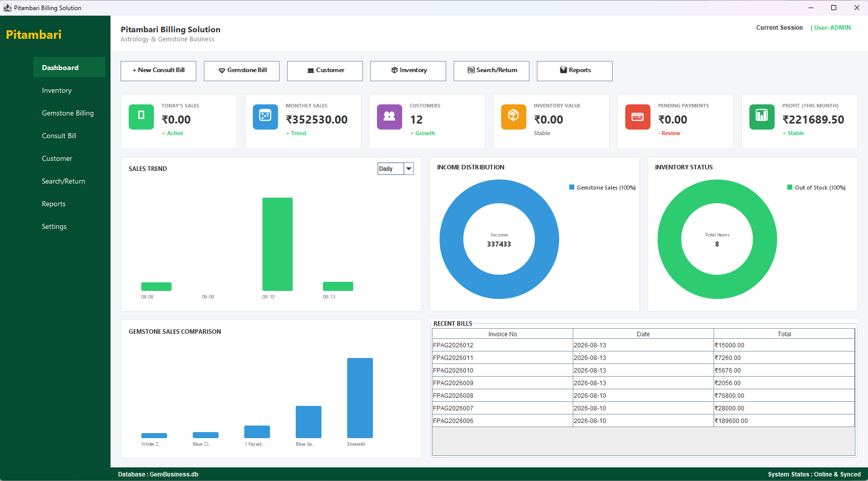Select the Daily period combo box field
This screenshot has width=868, height=481.
pyautogui.click(x=391, y=169)
